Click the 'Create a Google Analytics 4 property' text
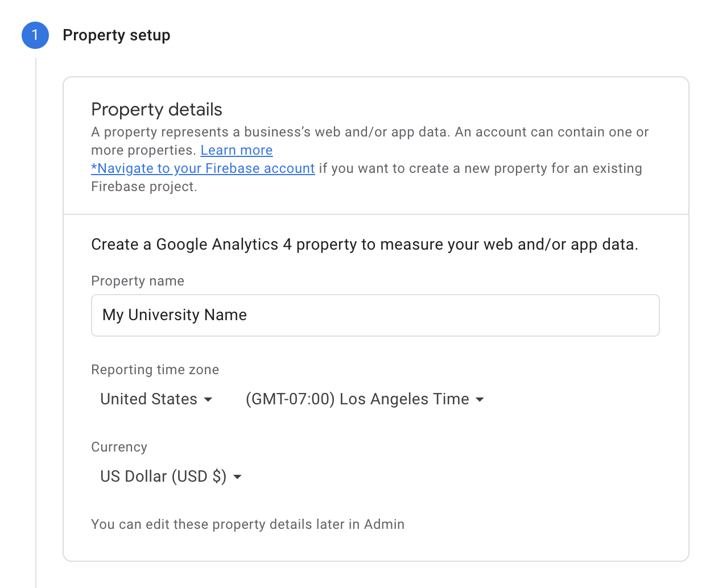 (365, 245)
